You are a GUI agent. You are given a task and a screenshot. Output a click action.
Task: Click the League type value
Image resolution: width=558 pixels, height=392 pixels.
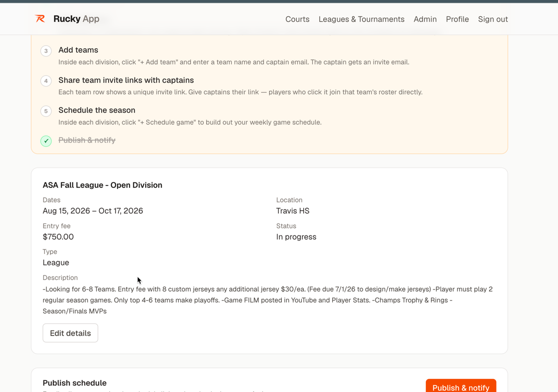56,262
